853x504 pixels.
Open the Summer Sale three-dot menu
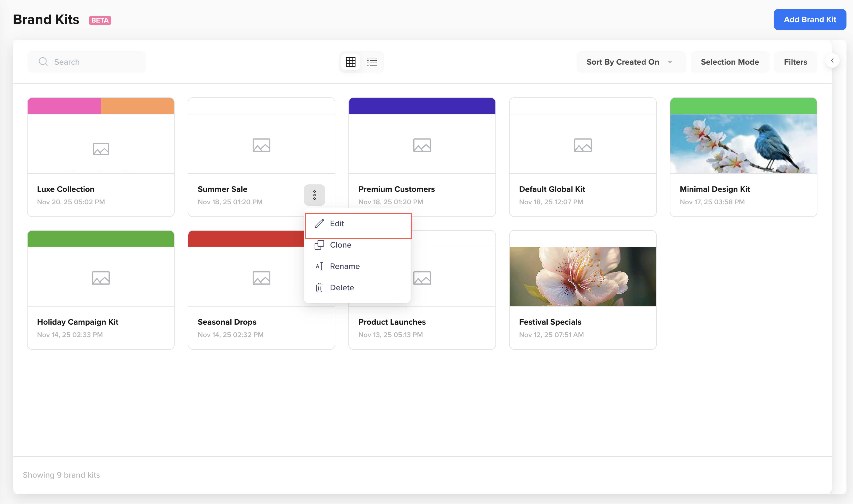314,195
